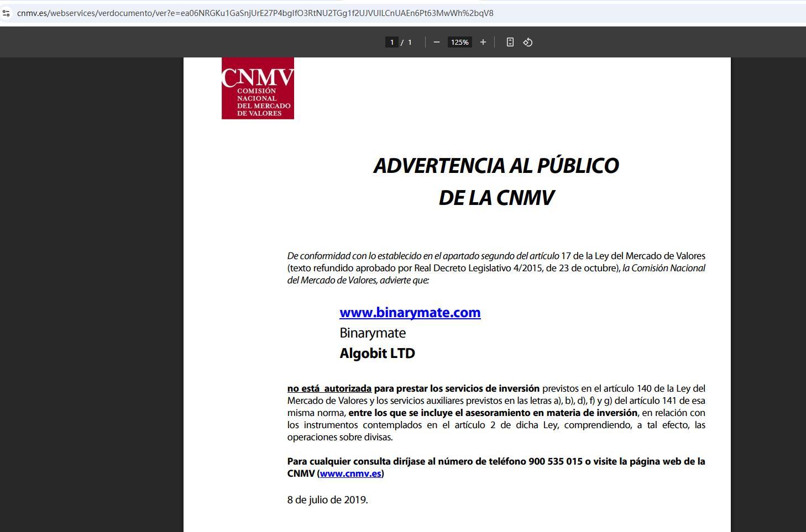Open the www.cnmv.es link
The height and width of the screenshot is (532, 806).
pos(350,473)
